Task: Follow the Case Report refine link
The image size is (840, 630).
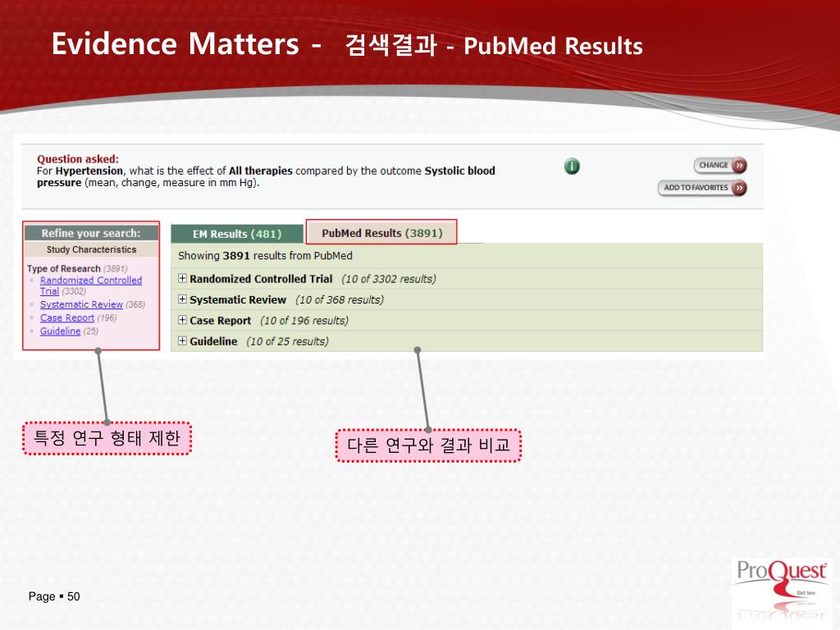Action: click(67, 317)
